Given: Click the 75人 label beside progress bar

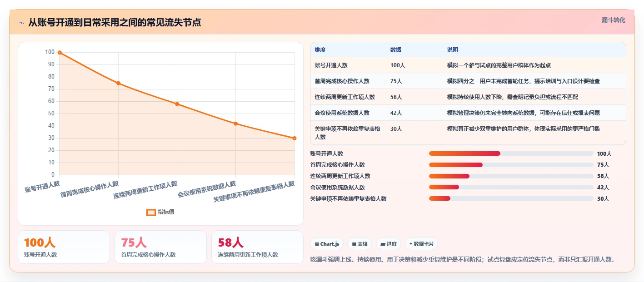Looking at the screenshot, I should 603,165.
